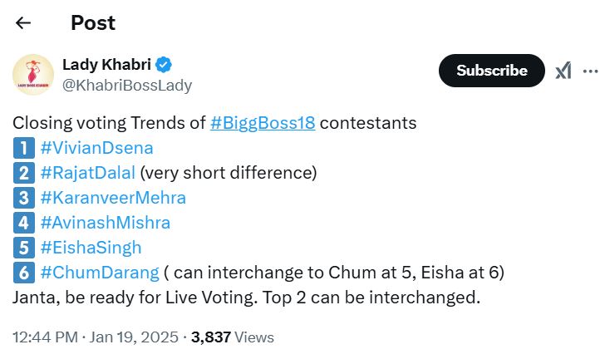
Task: Open the three-dot more options menu
Action: tap(590, 71)
